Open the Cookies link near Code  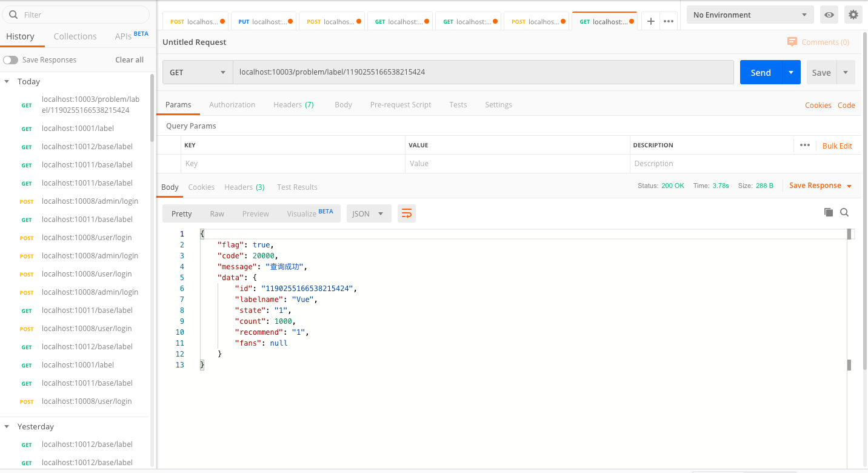coord(818,106)
